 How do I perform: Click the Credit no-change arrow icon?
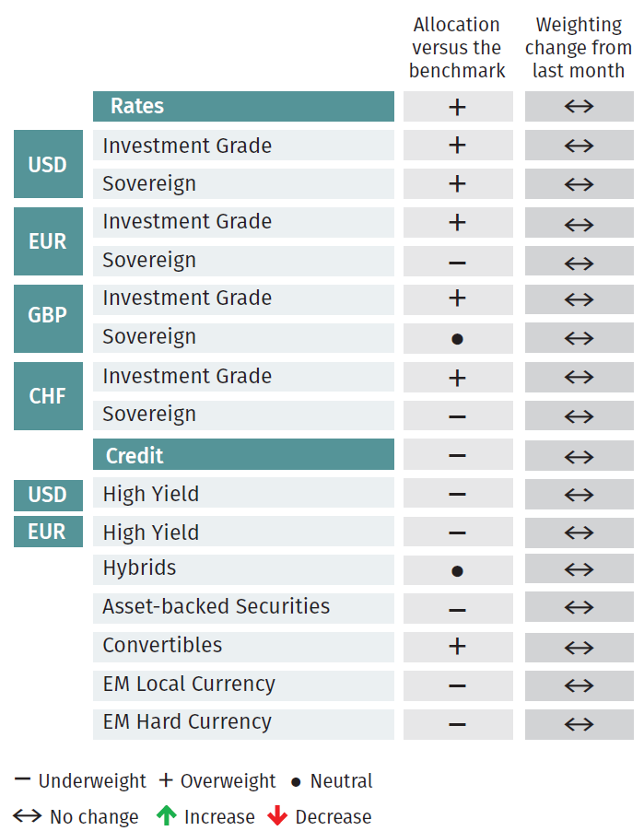(579, 456)
